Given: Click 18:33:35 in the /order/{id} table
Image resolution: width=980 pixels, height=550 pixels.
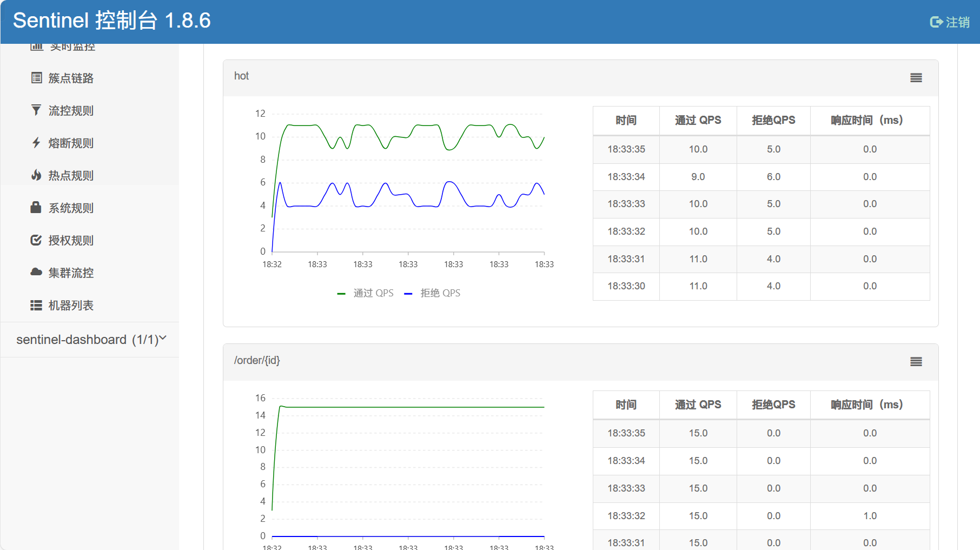Looking at the screenshot, I should [626, 433].
